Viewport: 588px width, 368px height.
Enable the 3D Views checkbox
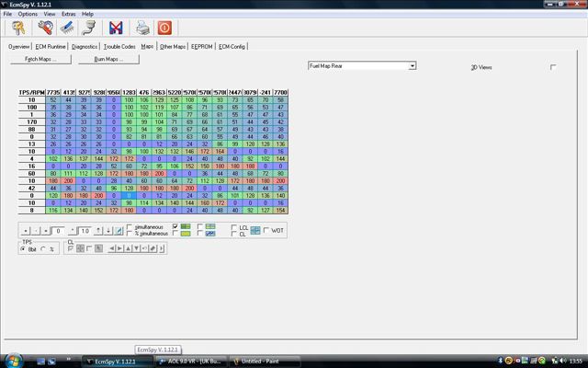tap(552, 67)
